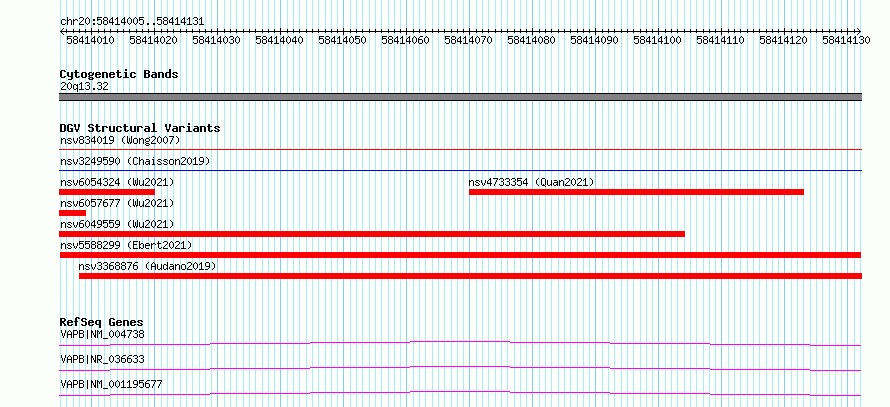Select the nsv6054324 (Wu2021) red bar
Image resolution: width=890 pixels, height=407 pixels.
click(107, 192)
